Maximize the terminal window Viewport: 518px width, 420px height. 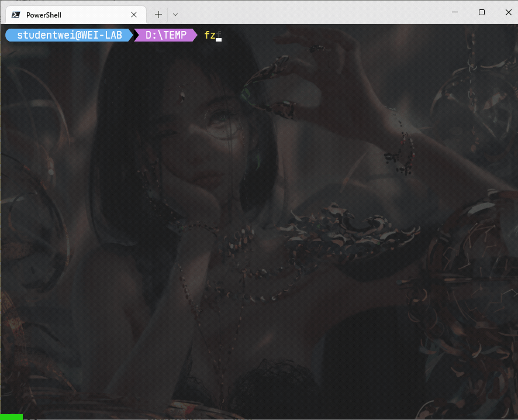click(x=482, y=12)
